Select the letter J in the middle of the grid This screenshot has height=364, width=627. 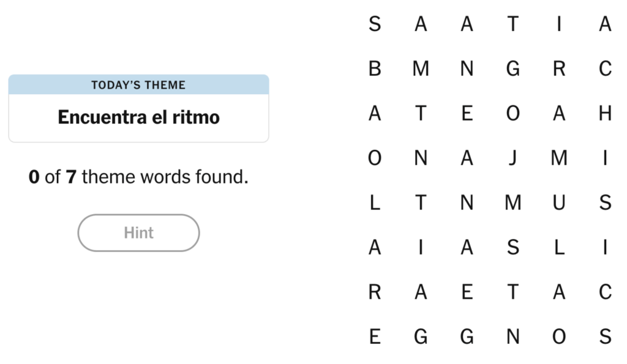point(512,158)
